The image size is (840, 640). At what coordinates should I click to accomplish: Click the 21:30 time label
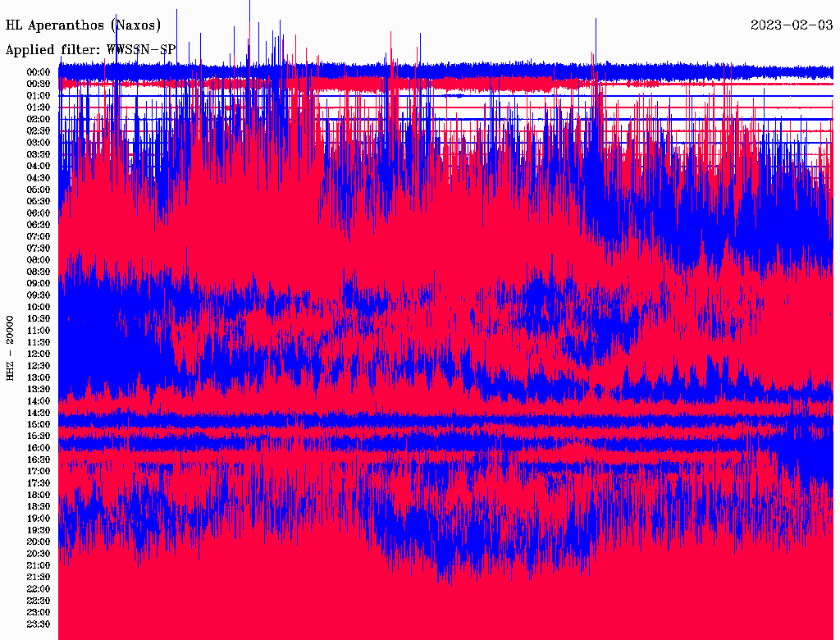pyautogui.click(x=39, y=578)
